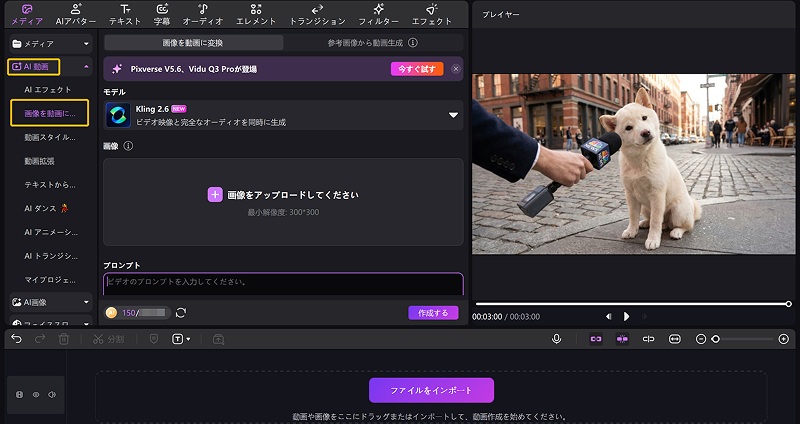Select 動画スタイル... in sidebar

[x=49, y=137]
